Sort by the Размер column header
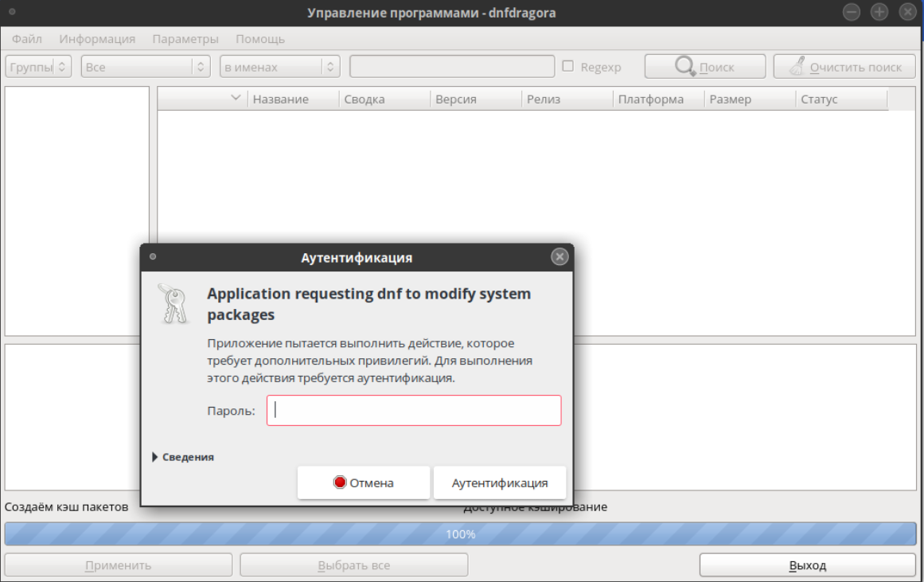Image resolution: width=924 pixels, height=582 pixels. point(750,99)
